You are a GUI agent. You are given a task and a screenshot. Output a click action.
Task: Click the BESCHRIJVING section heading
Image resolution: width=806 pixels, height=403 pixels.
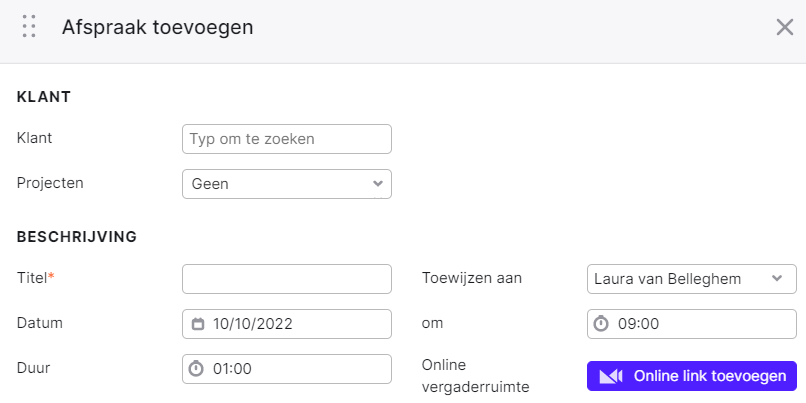77,237
